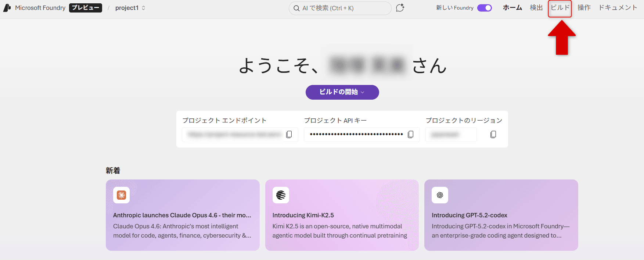This screenshot has height=260, width=644.
Task: Open the AI chat sparkle icon next to search
Action: 400,8
